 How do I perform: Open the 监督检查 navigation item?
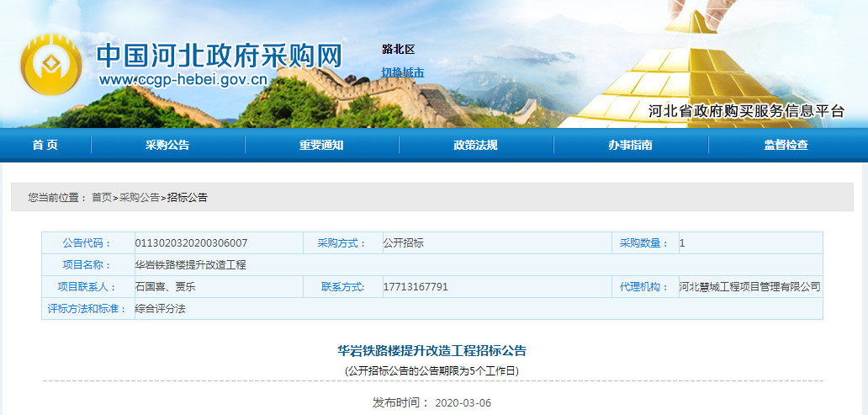tap(786, 145)
